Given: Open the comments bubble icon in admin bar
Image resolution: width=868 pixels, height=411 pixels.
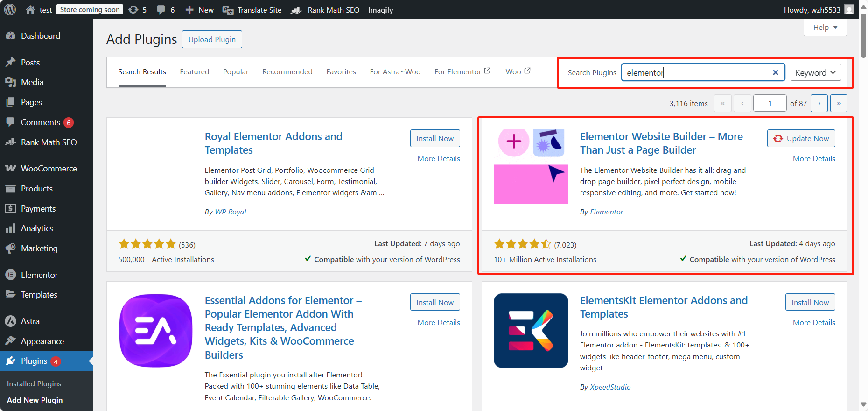Looking at the screenshot, I should pos(161,10).
